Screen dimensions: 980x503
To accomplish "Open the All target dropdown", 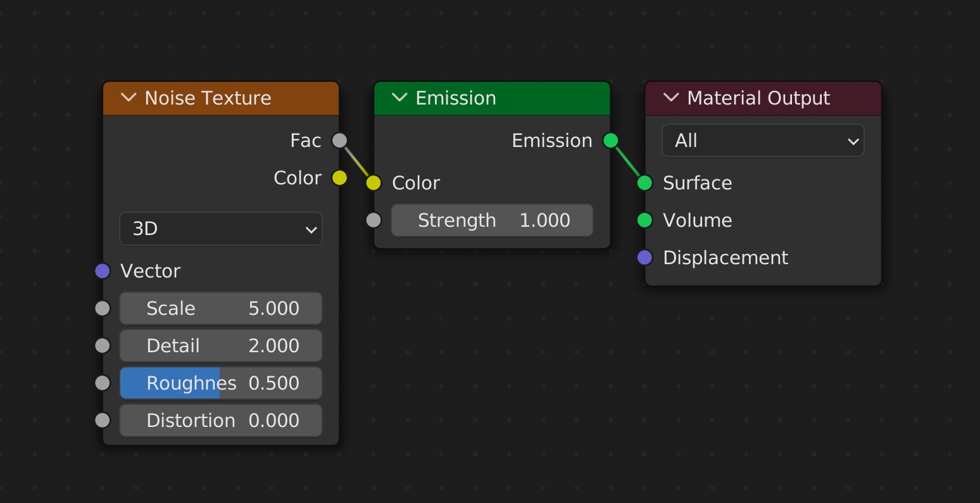I will tap(763, 141).
